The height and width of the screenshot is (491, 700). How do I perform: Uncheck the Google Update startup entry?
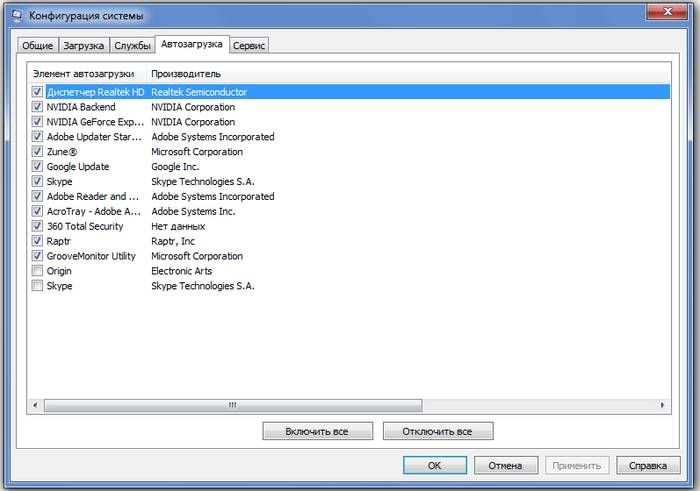click(x=37, y=167)
